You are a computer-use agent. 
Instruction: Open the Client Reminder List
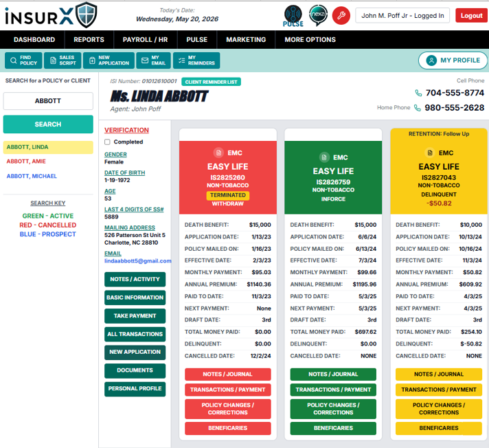(x=211, y=82)
